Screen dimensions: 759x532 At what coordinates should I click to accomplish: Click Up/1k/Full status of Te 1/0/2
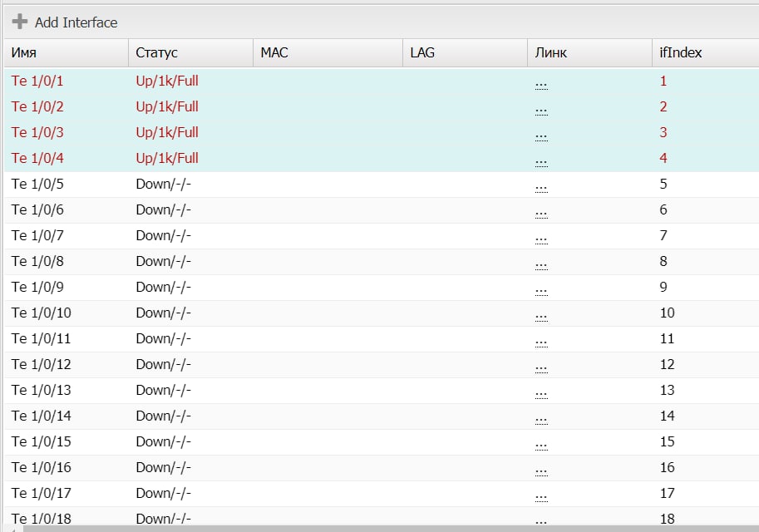(x=167, y=106)
